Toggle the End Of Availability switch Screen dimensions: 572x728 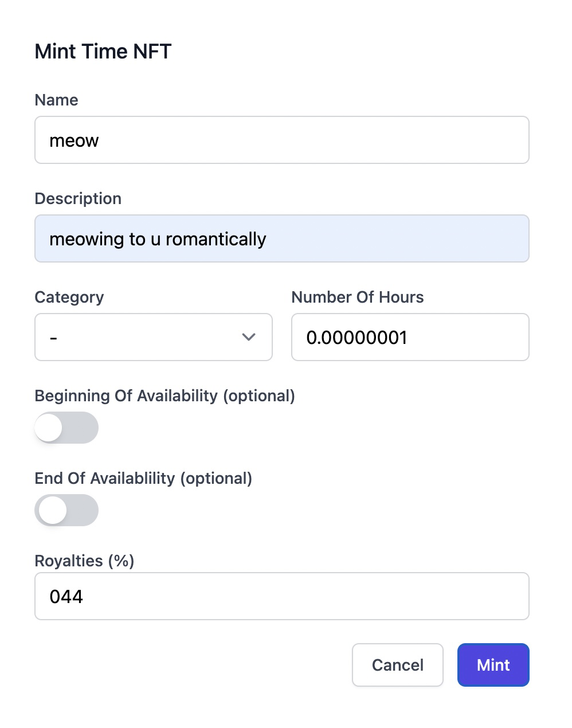(66, 510)
